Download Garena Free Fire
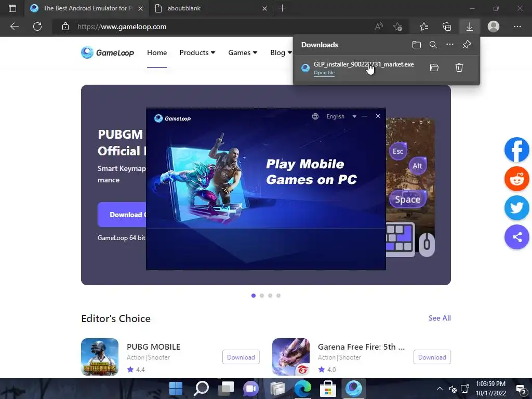 pos(432,357)
